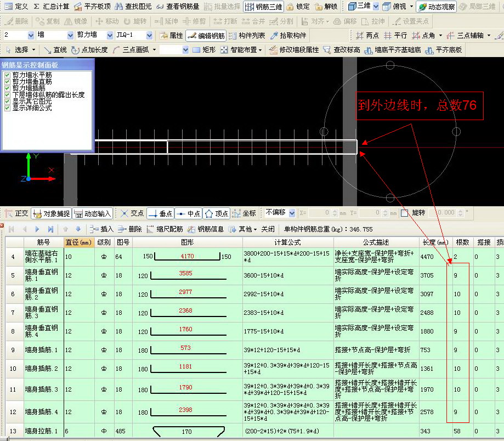Viewport: 504px width, 441px height.
Task: Click the 复制 copy tool
Action: [48, 21]
